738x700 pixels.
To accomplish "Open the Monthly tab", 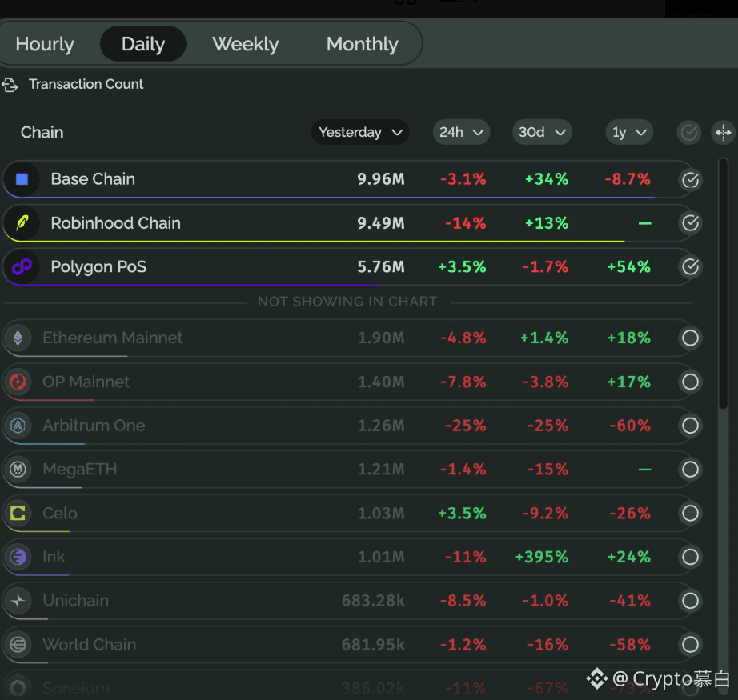I will (x=363, y=44).
